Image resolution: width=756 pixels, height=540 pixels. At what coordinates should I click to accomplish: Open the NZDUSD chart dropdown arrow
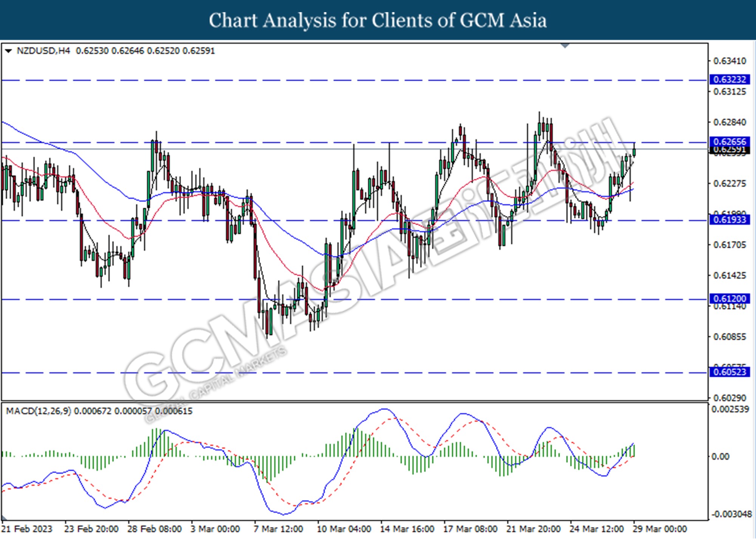[x=8, y=51]
